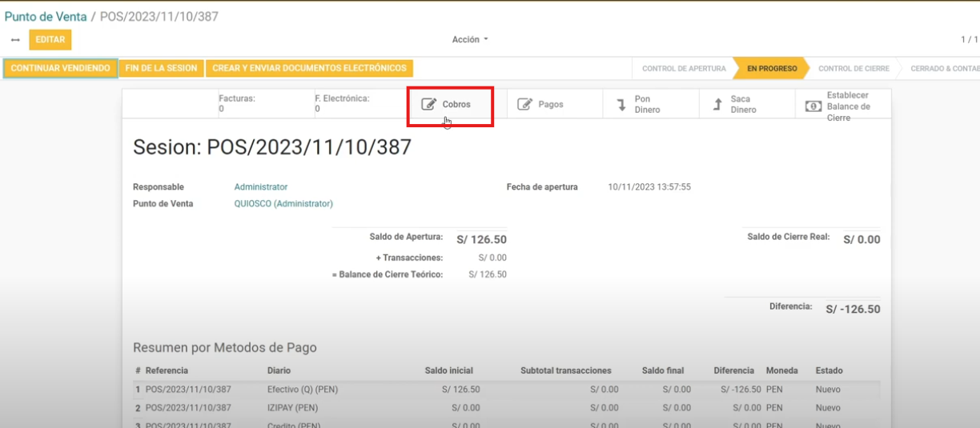Select the En Progreso status stage

(771, 69)
